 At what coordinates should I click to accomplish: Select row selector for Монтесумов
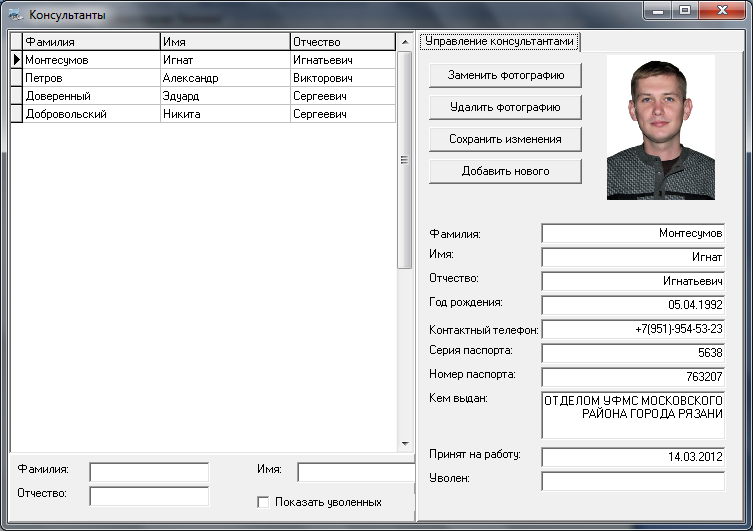pos(16,60)
